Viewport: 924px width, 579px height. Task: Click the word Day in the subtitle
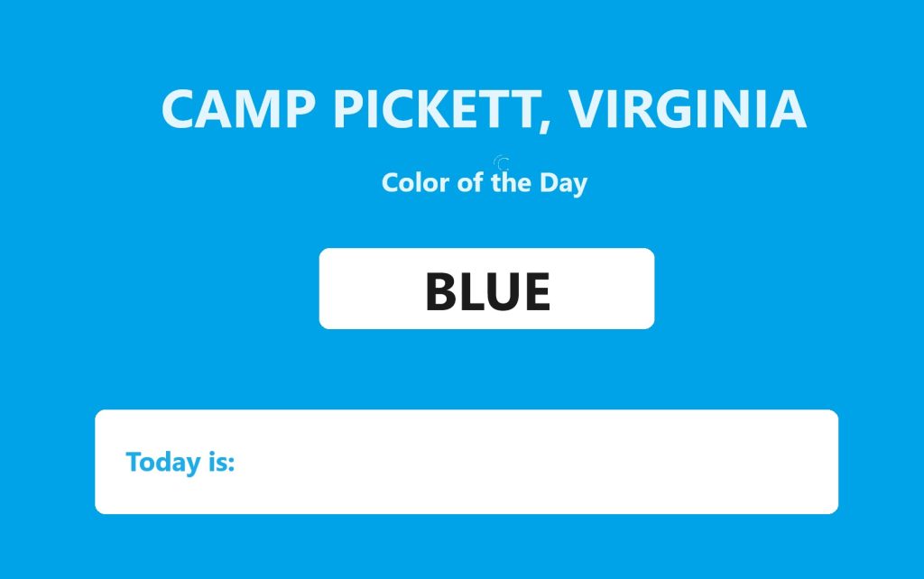[x=564, y=183]
